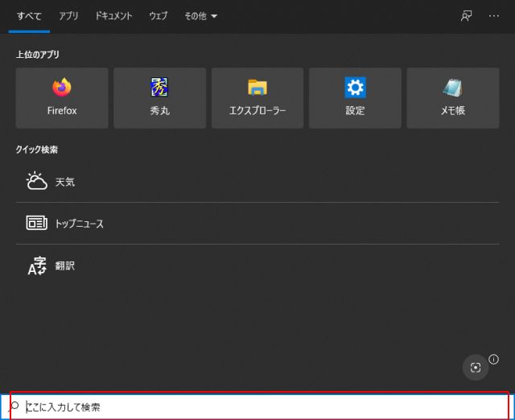Open the 設定 gear tile

point(355,97)
